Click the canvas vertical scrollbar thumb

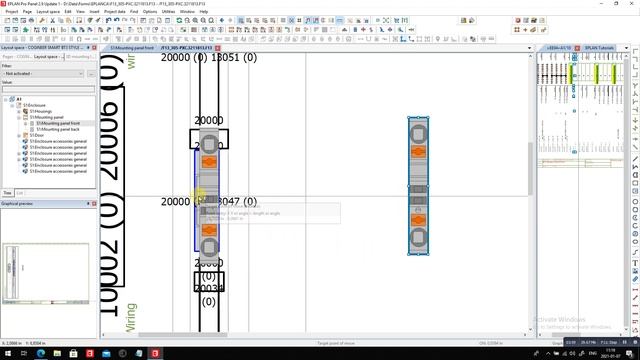[x=530, y=168]
